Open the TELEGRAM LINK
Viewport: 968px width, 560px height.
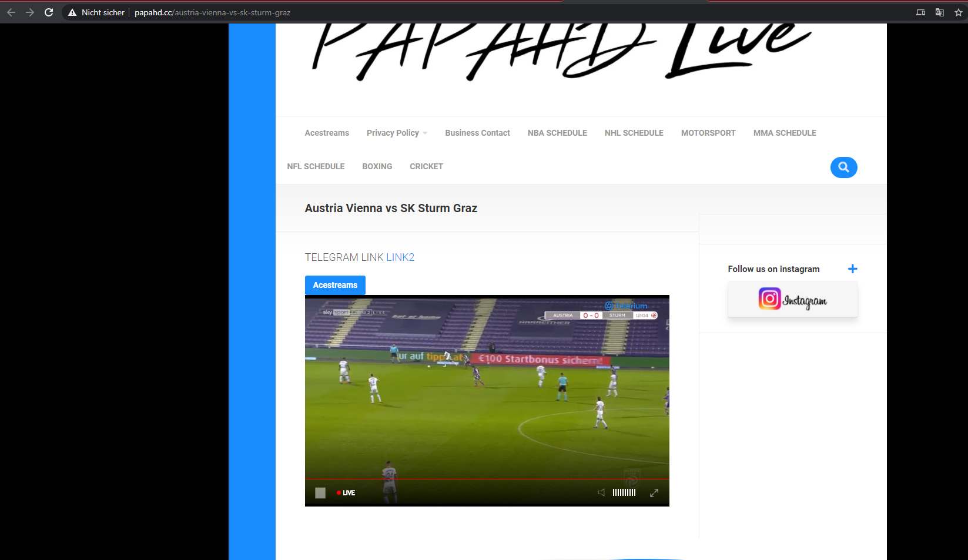tap(344, 257)
